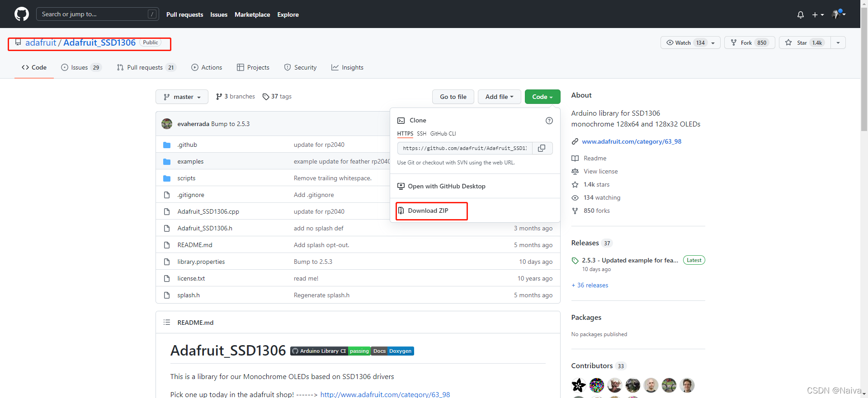Viewport: 868px width, 398px height.
Task: Click the Arduino Library CI passing badge
Action: pos(330,351)
